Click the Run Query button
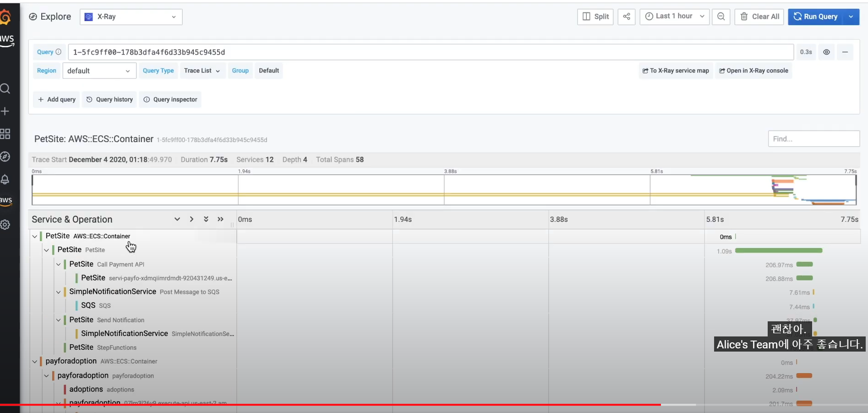This screenshot has width=868, height=413. [816, 17]
